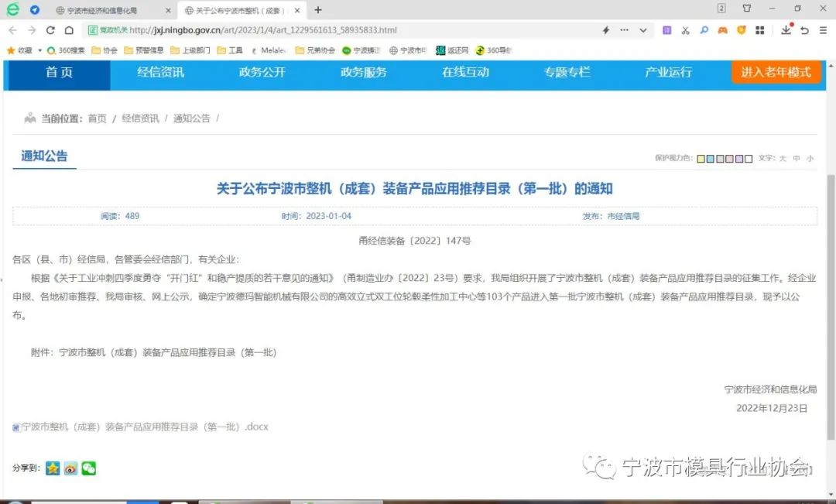
Task: Select the blue eye-protection color option
Action: 711,158
